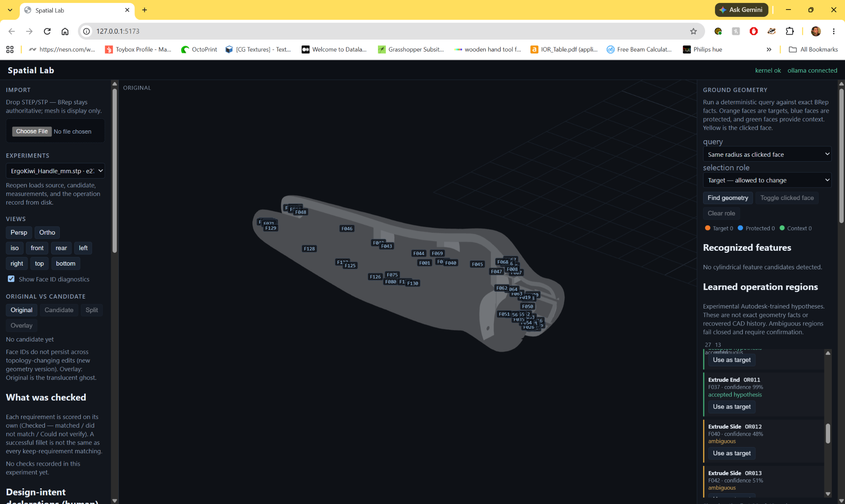Click the Overlay comparison button

[21, 325]
